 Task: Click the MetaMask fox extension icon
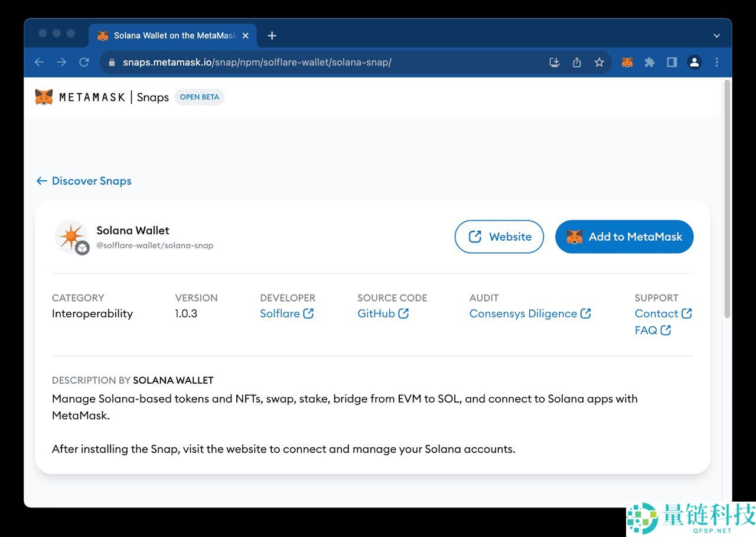click(x=627, y=62)
